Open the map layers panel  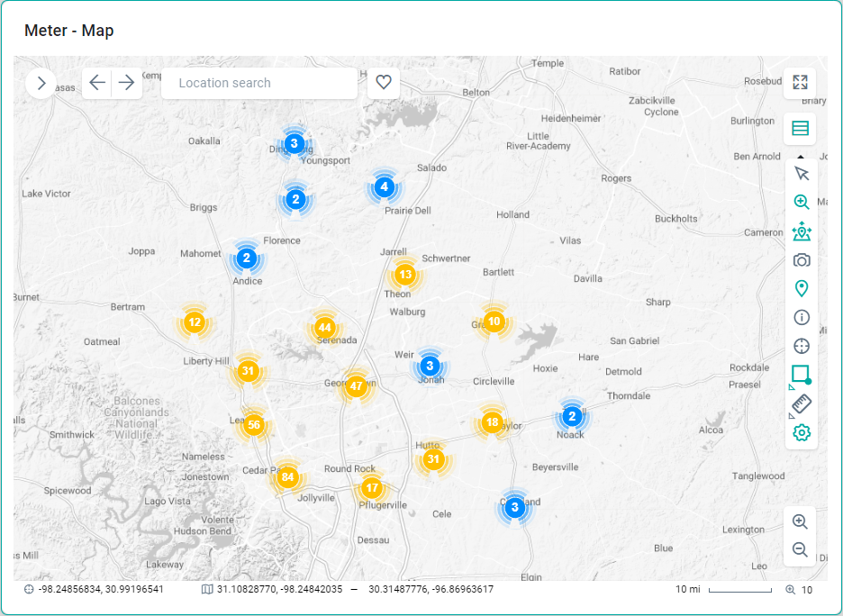click(x=800, y=129)
